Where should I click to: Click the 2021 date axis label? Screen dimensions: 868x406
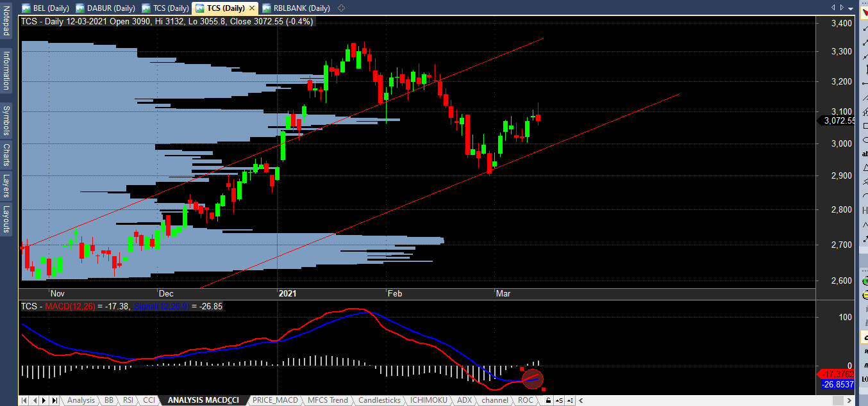(x=287, y=293)
